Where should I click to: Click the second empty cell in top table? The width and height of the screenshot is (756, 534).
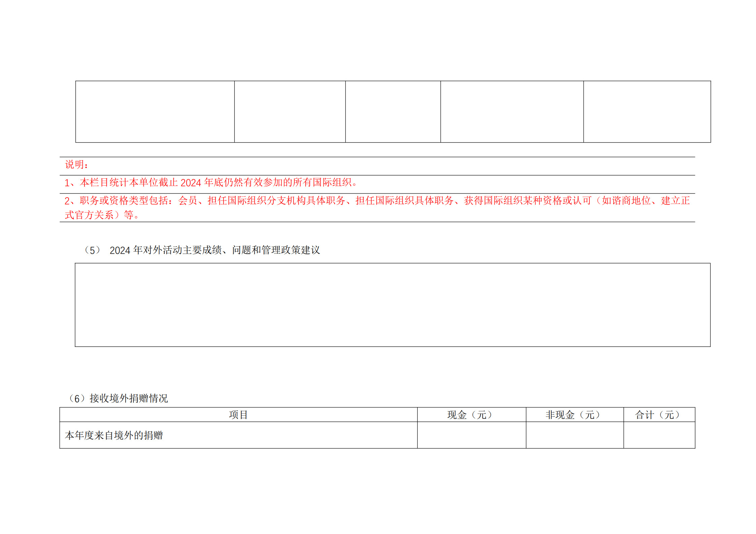click(x=290, y=111)
